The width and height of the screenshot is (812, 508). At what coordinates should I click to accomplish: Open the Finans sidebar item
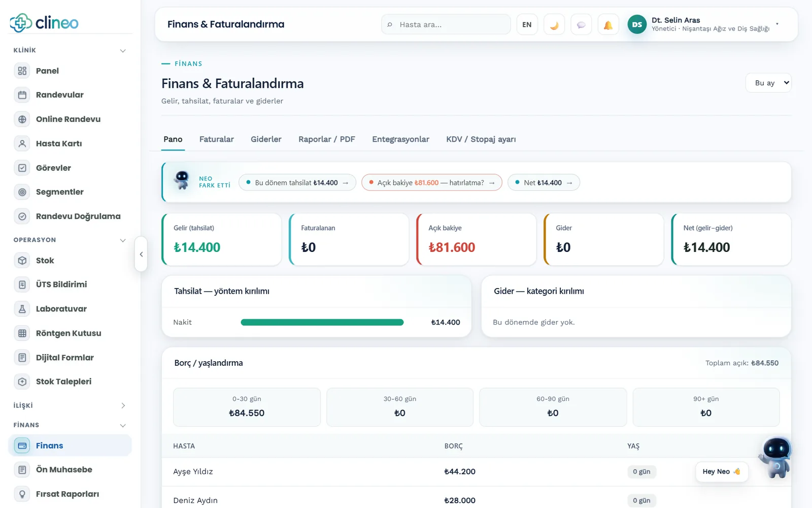[70, 446]
